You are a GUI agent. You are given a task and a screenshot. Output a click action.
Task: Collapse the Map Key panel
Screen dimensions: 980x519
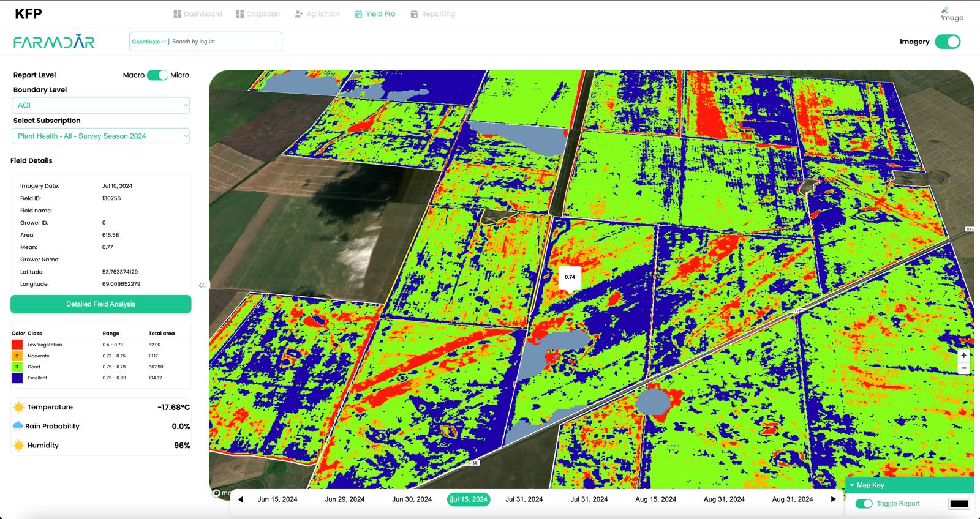(x=852, y=485)
